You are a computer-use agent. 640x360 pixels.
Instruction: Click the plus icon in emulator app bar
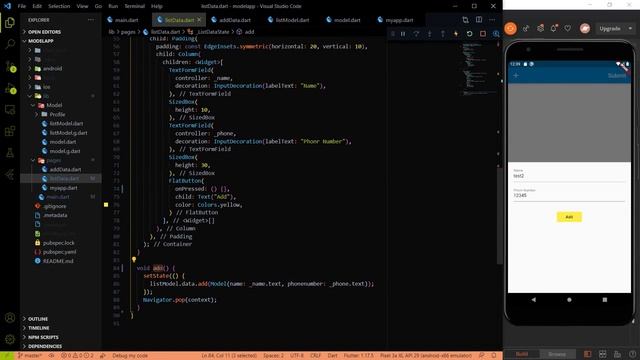pos(516,76)
